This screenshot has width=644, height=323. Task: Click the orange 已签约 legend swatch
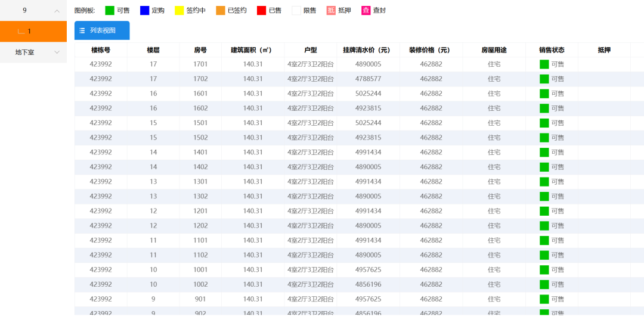click(221, 11)
